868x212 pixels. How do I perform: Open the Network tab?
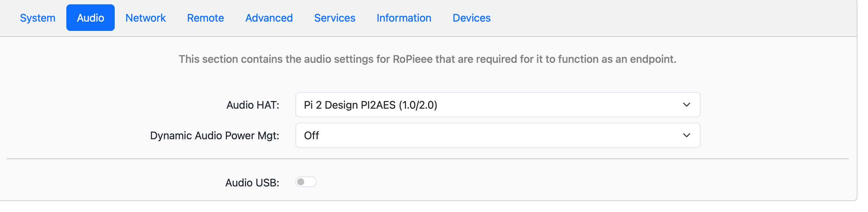145,18
